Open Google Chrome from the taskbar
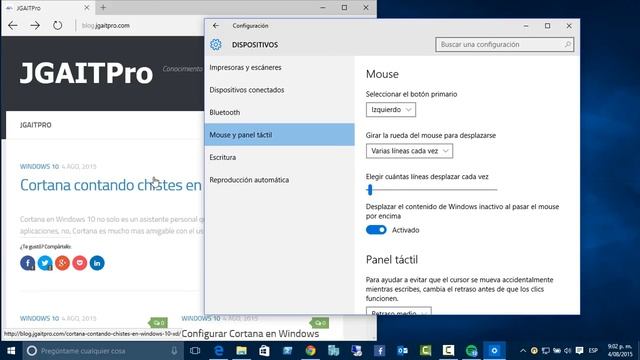 coord(311,351)
